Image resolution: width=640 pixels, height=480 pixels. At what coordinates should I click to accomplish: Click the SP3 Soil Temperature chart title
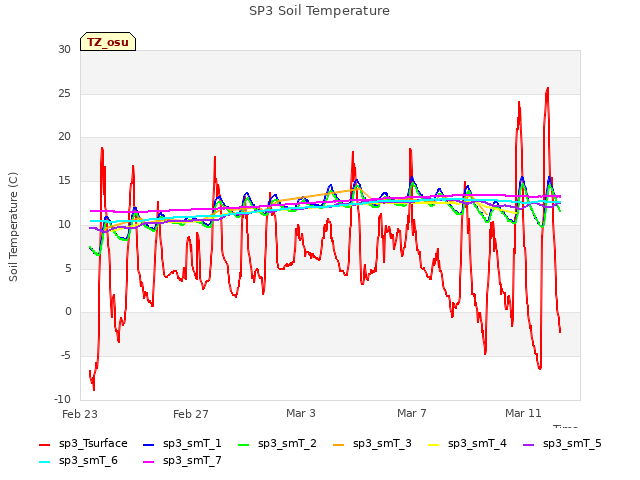319,11
